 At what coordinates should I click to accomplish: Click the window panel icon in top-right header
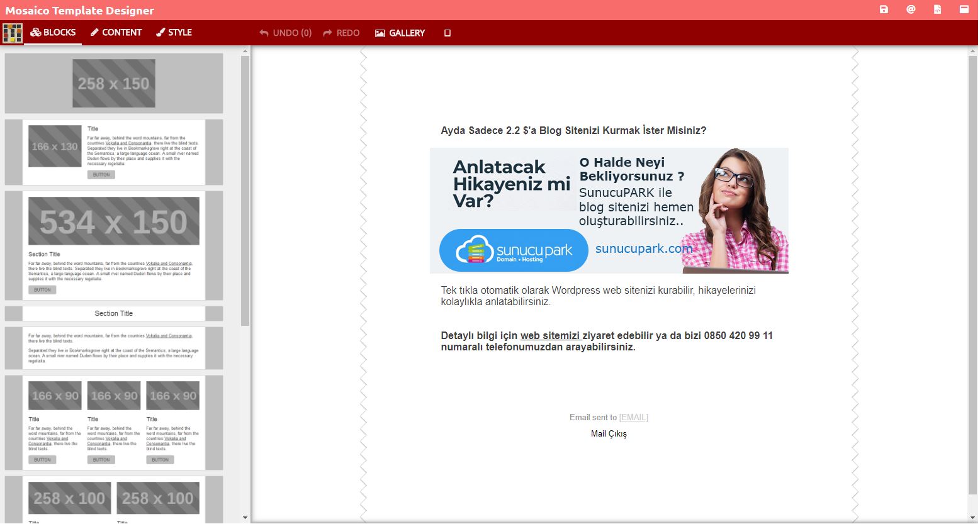click(x=964, y=9)
